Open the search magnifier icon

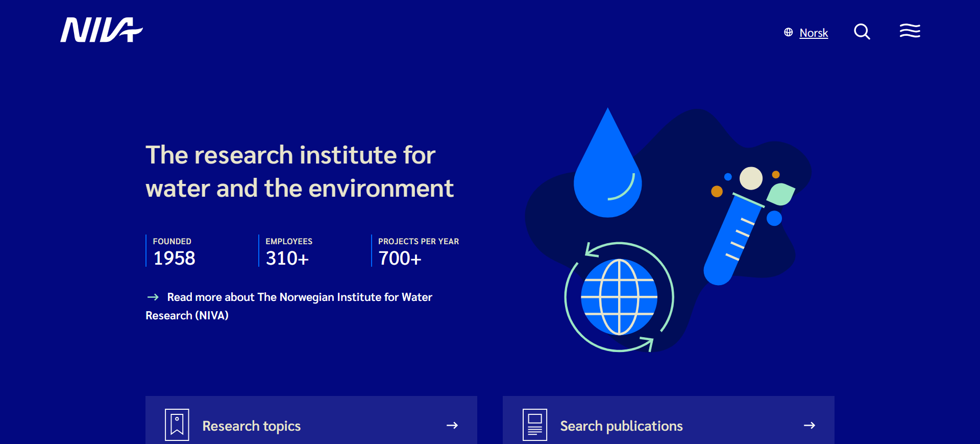point(862,32)
